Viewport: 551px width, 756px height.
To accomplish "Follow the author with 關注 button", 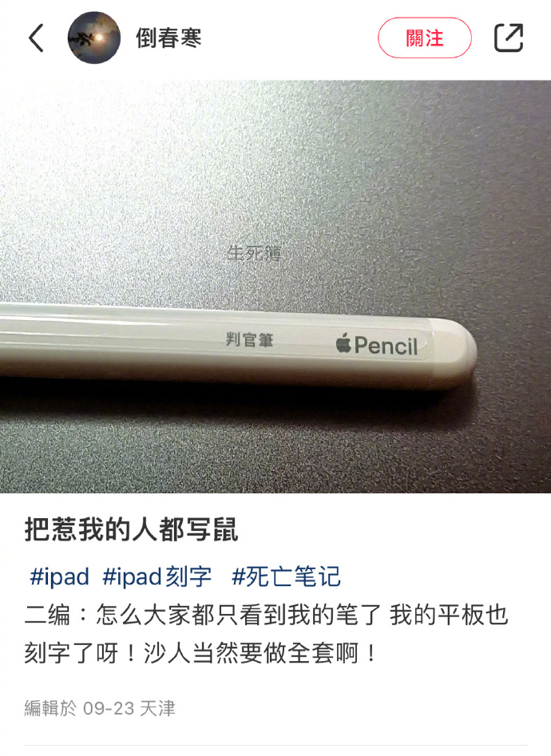I will [425, 38].
